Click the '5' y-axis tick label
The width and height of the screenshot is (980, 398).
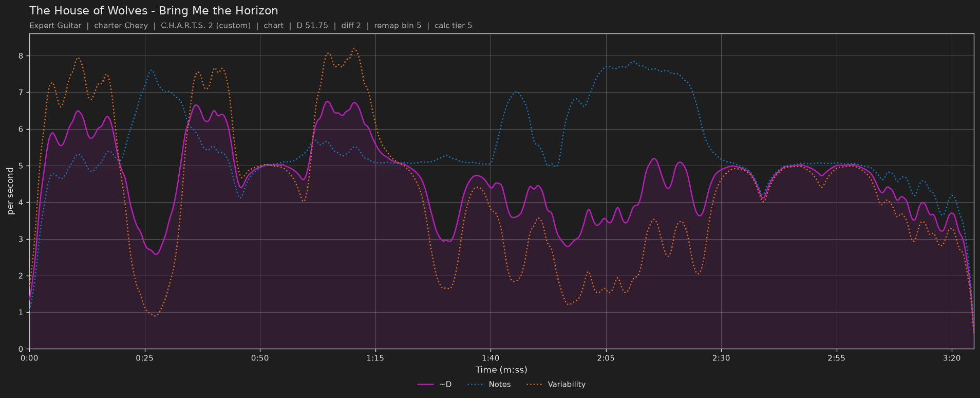(x=21, y=166)
